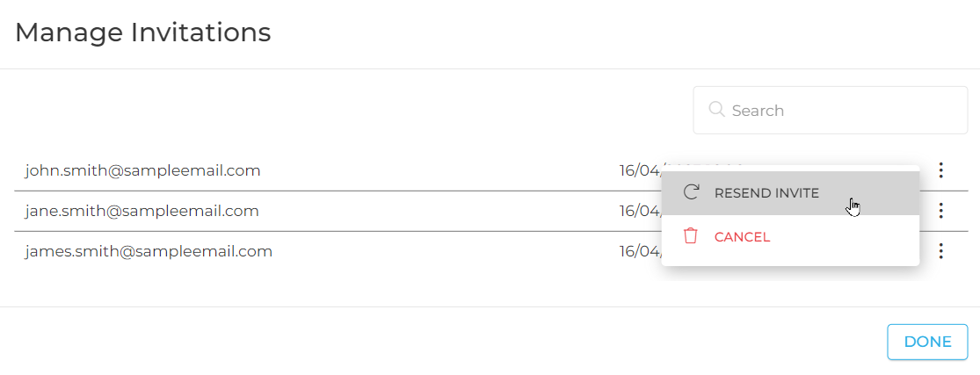
Task: Click the magnifying glass icon in search box
Action: [717, 110]
